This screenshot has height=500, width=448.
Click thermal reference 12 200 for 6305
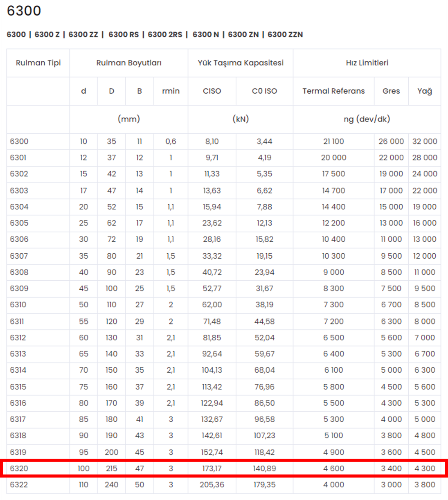(x=333, y=223)
